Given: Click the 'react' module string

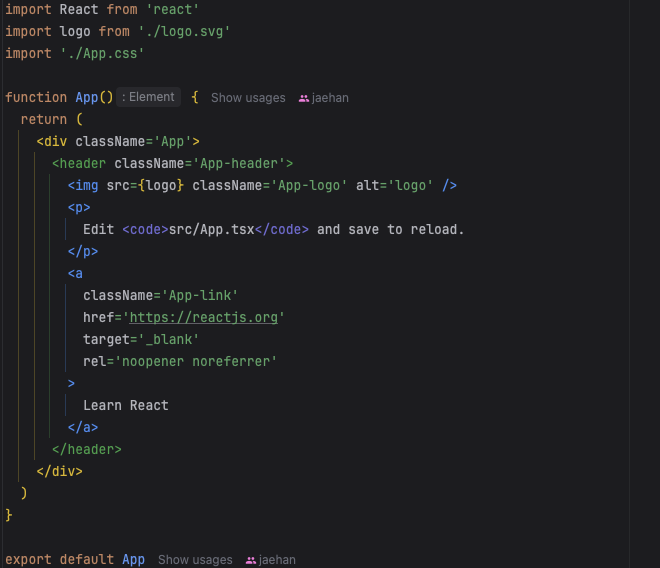Looking at the screenshot, I should [x=173, y=9].
